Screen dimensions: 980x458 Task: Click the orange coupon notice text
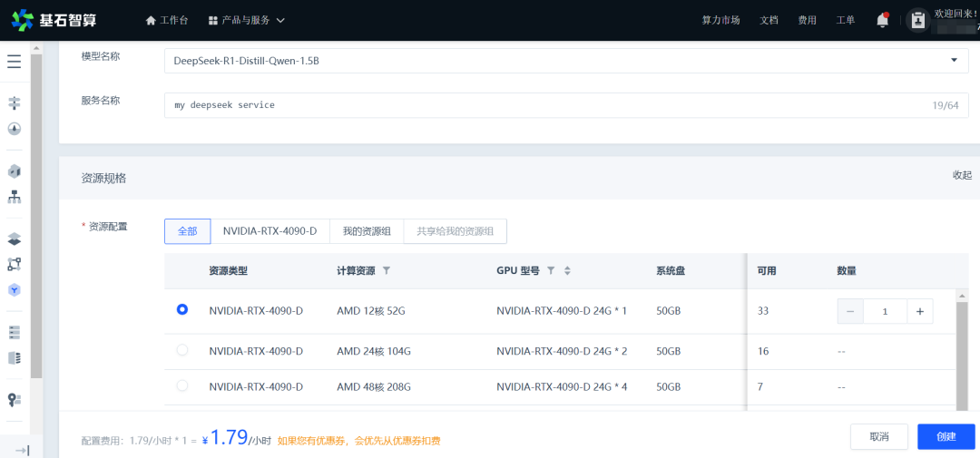pyautogui.click(x=358, y=441)
